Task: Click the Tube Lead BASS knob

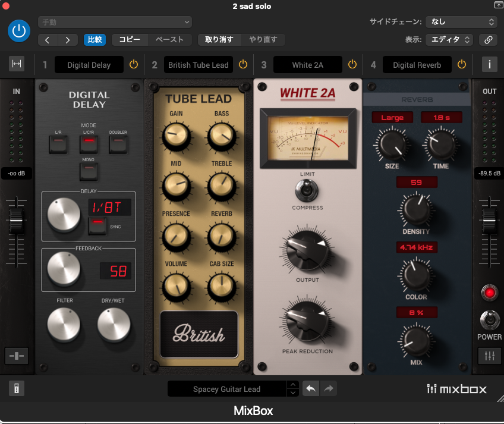Action: (x=222, y=136)
